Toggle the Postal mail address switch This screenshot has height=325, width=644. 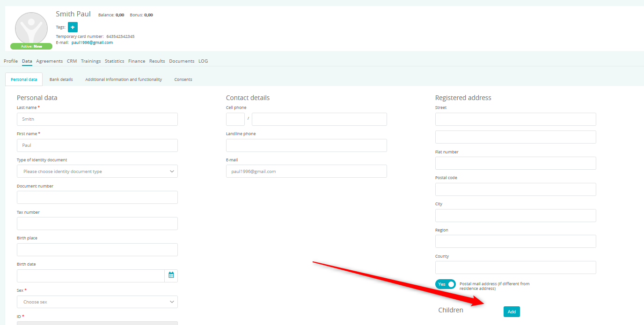[x=446, y=284]
